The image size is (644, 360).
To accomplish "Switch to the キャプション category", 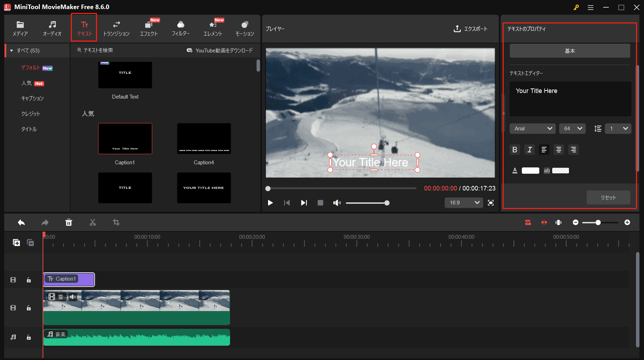I will click(32, 98).
